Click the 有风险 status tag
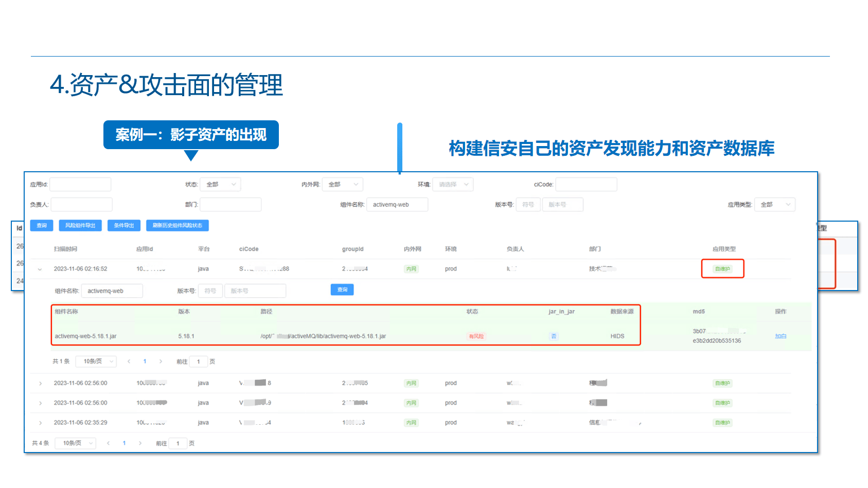The height and width of the screenshot is (488, 868). pos(476,336)
